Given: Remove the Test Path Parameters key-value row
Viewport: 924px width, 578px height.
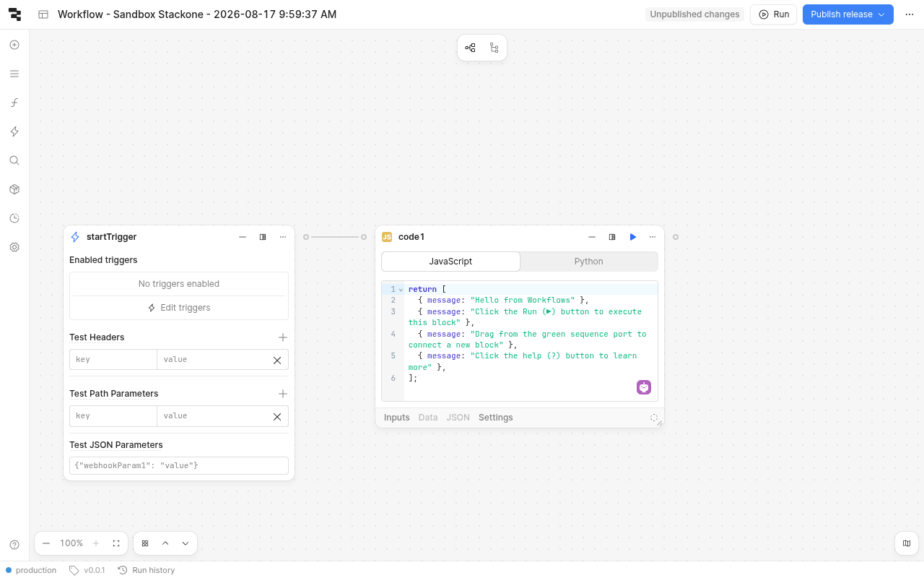Looking at the screenshot, I should [x=277, y=416].
